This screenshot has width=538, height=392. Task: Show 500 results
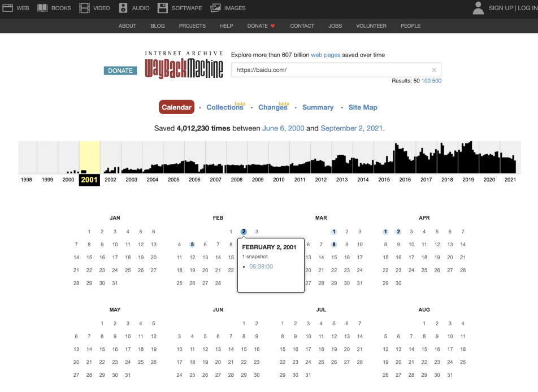(x=437, y=81)
